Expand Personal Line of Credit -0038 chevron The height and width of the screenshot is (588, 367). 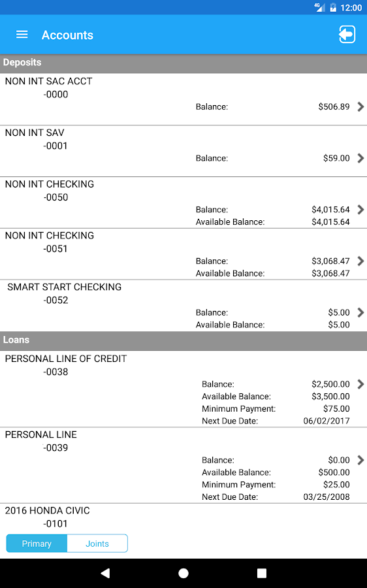tap(360, 384)
